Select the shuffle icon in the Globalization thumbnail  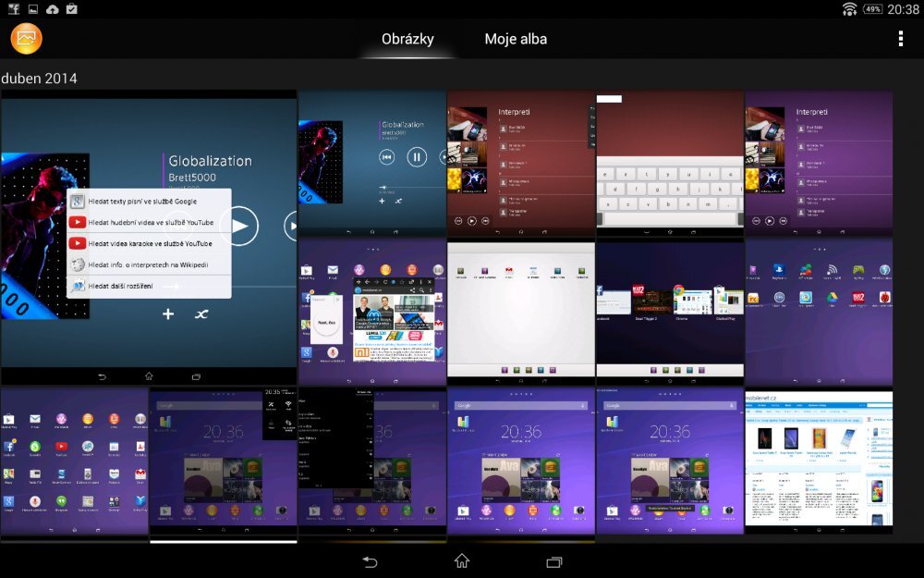201,314
